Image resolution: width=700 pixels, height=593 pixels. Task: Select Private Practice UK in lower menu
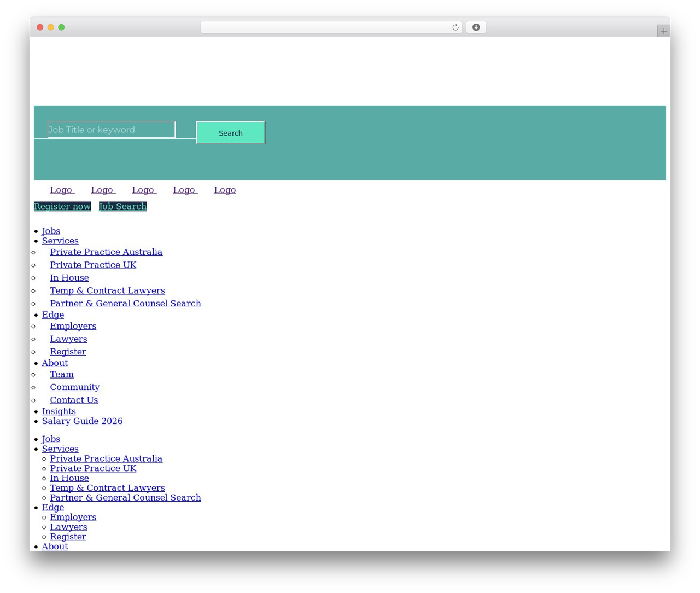93,468
